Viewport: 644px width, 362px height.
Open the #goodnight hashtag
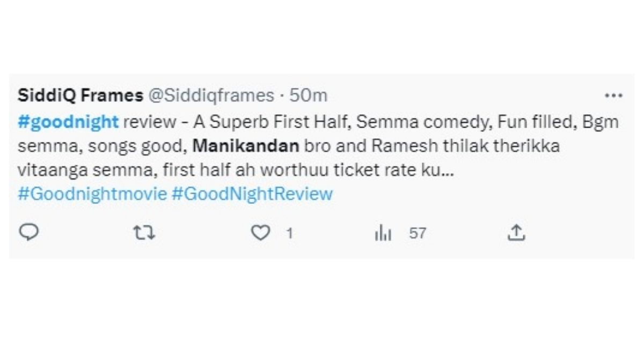[65, 122]
